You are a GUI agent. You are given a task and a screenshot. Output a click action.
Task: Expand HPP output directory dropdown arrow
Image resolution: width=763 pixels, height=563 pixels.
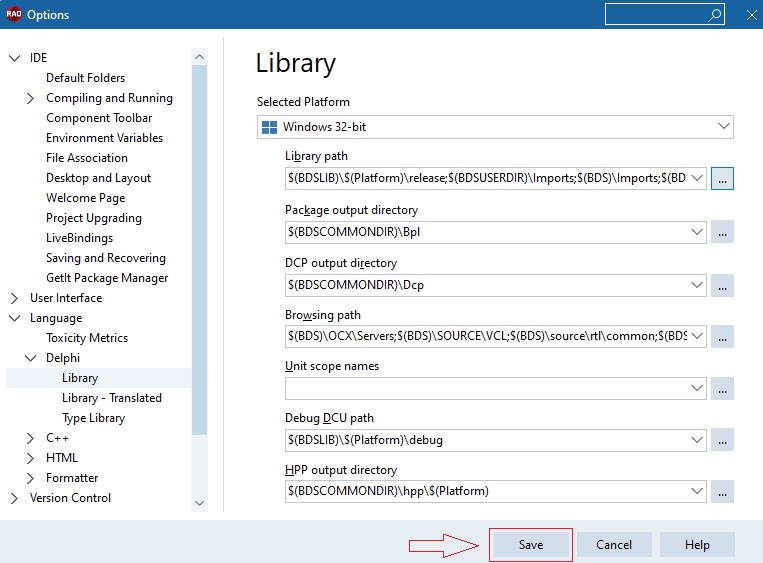697,491
